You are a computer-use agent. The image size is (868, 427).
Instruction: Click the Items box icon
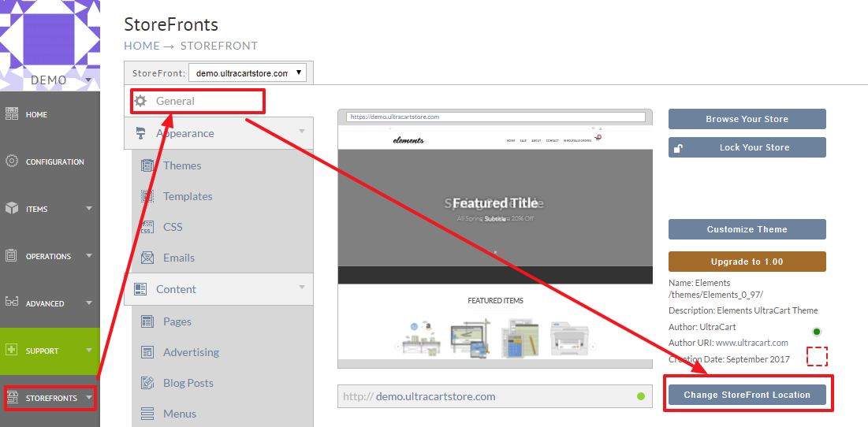point(12,209)
